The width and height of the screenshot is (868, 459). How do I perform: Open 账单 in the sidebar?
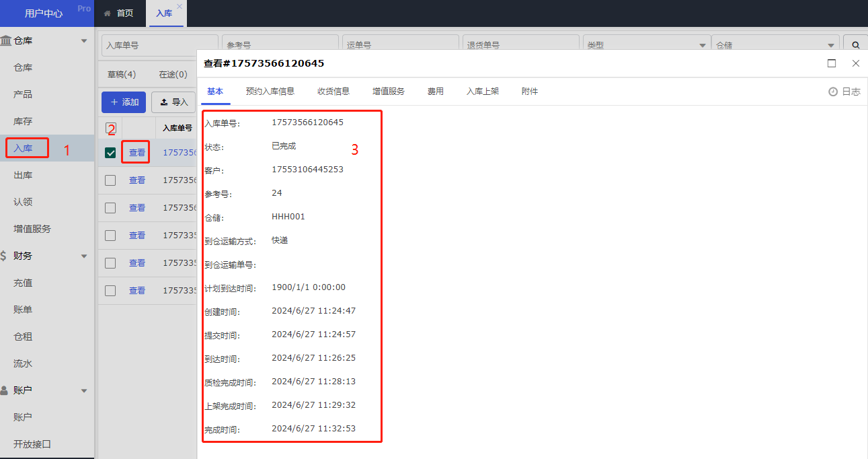click(x=23, y=310)
